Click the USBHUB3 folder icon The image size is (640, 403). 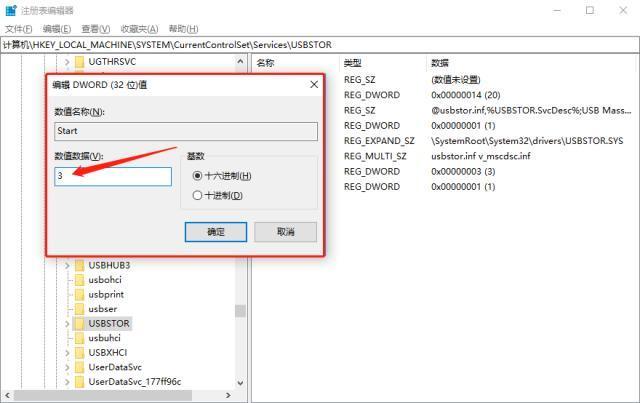[x=80, y=265]
